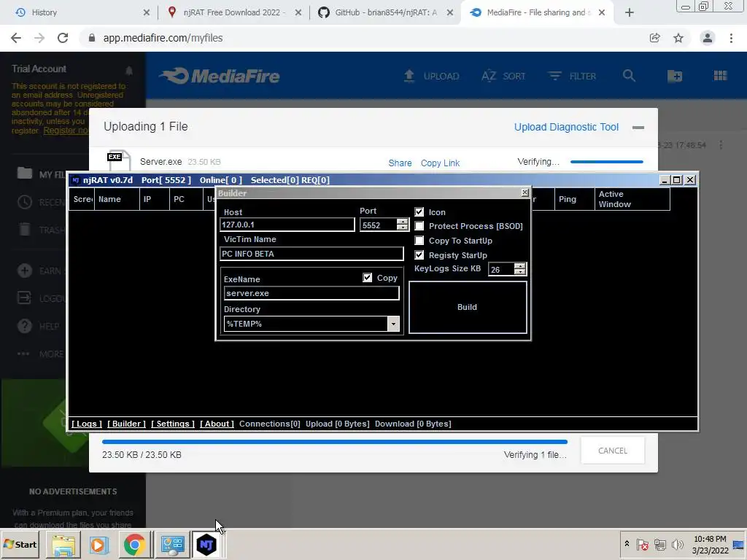747x560 pixels.
Task: Click the Help question mark icon in the sidebar
Action: click(x=25, y=326)
